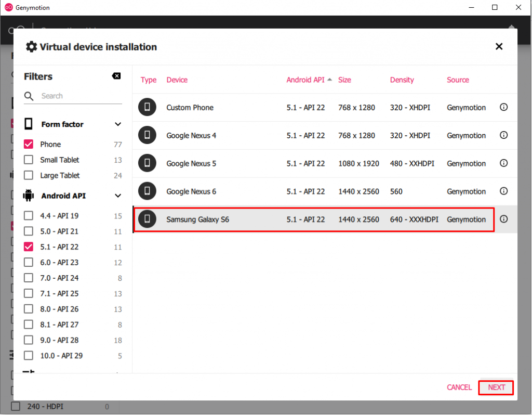
Task: Check the 8.1 - API 27 filter
Action: point(29,325)
